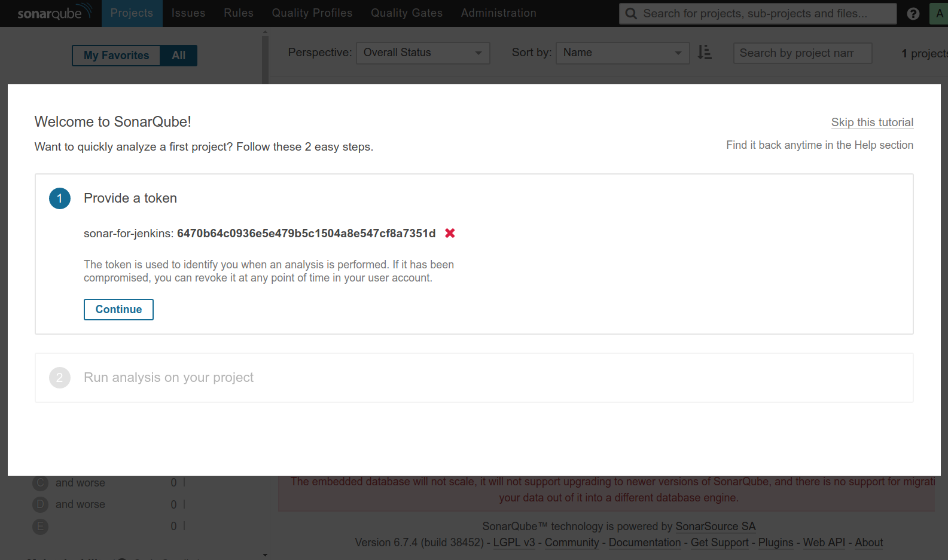The image size is (948, 560).
Task: Open the Sort by Name dropdown
Action: pos(623,53)
